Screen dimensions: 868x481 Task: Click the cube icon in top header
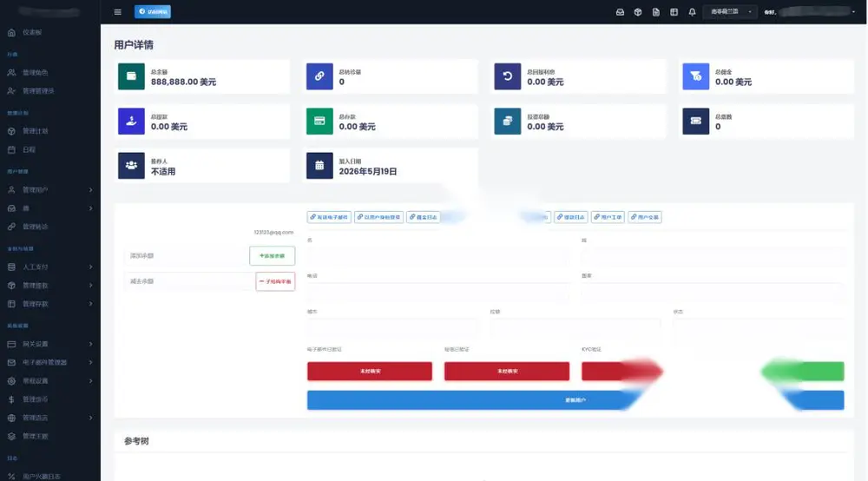coord(638,11)
